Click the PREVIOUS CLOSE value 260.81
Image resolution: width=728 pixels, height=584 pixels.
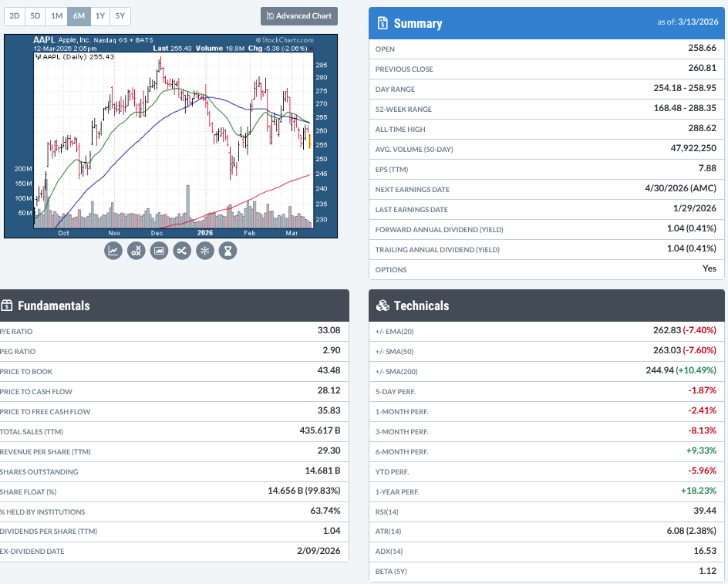[x=702, y=68]
